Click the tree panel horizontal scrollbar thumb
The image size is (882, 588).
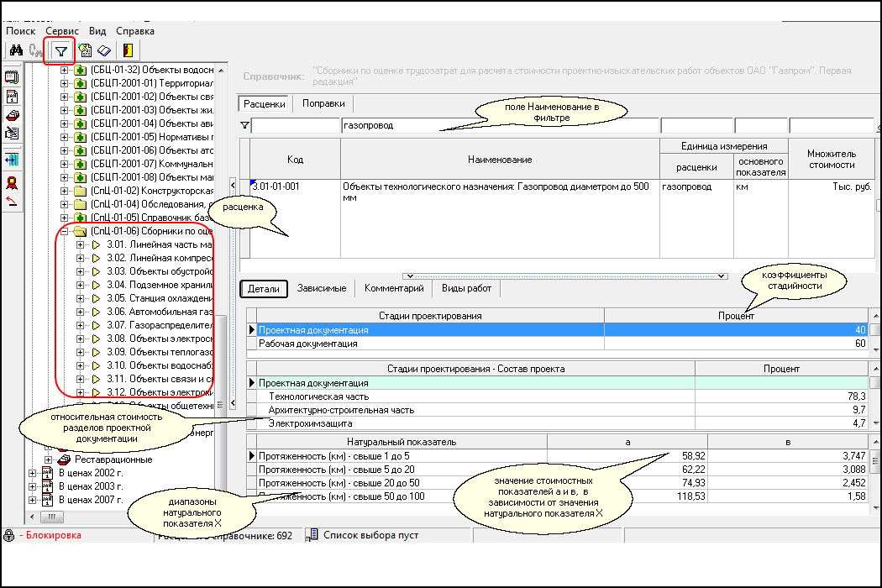52,517
